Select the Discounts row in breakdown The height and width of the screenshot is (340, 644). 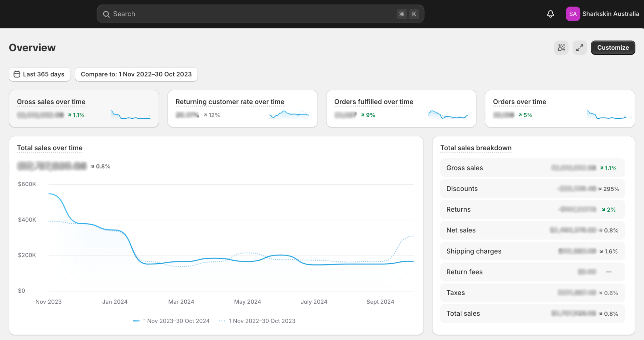(x=532, y=189)
